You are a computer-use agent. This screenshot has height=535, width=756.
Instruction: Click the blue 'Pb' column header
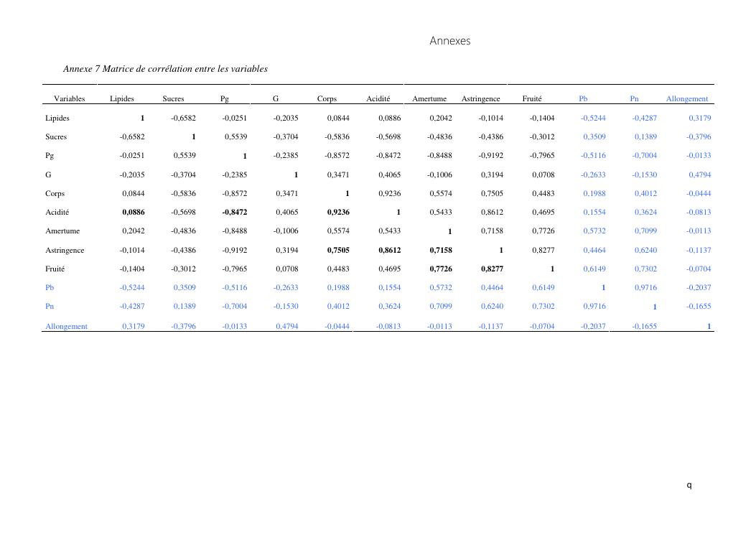click(583, 99)
